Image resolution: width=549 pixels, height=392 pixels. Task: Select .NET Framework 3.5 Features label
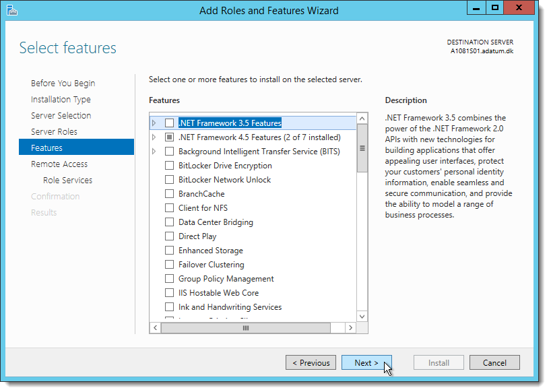(230, 123)
